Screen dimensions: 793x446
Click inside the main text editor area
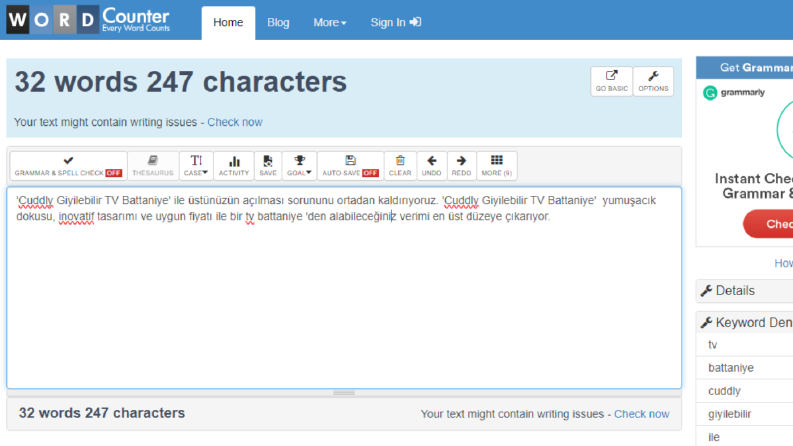344,303
